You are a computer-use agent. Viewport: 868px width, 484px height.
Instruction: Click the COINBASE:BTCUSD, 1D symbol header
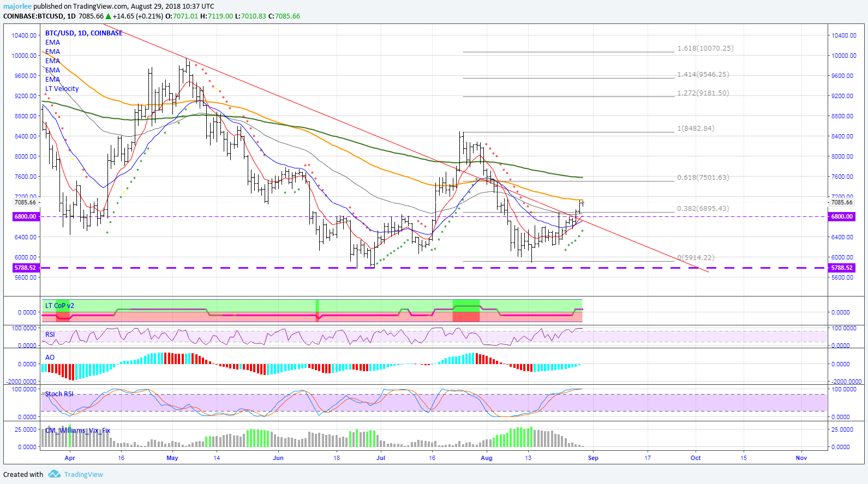pyautogui.click(x=39, y=16)
